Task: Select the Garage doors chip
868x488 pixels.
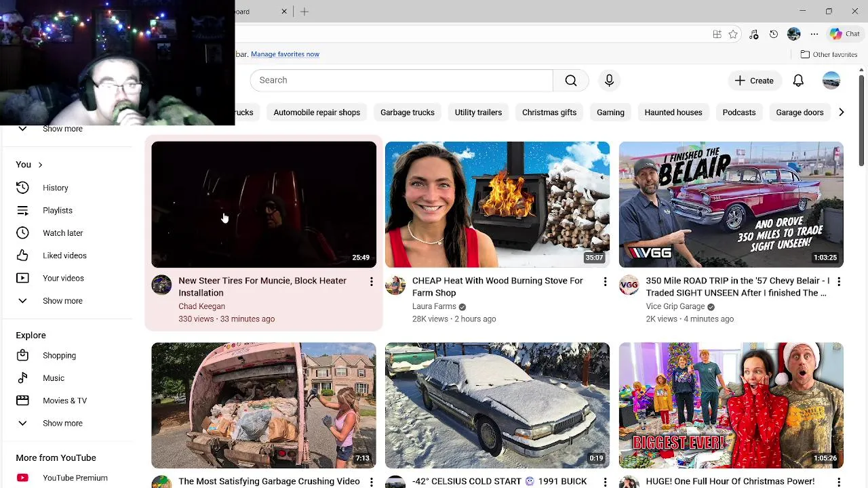Action: click(x=800, y=113)
